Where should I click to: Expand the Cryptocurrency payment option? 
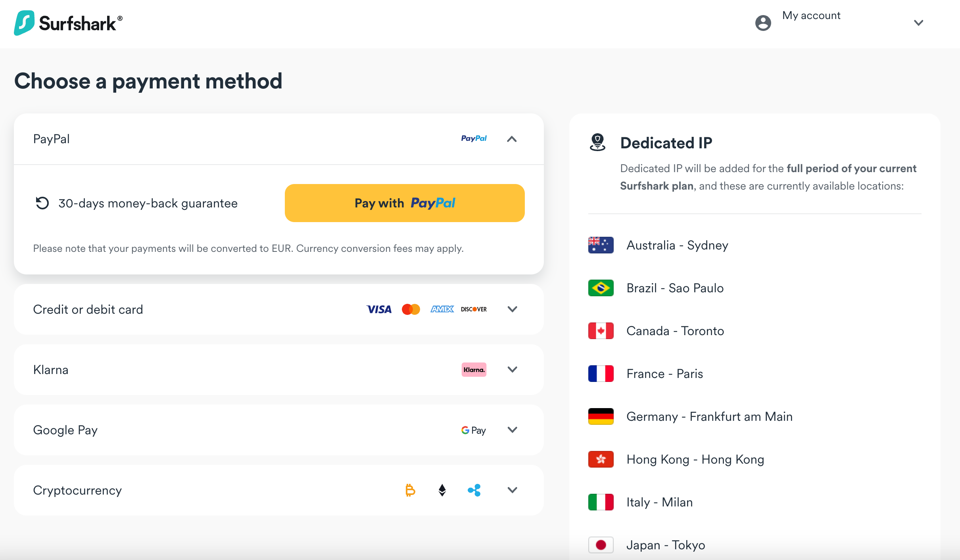512,490
